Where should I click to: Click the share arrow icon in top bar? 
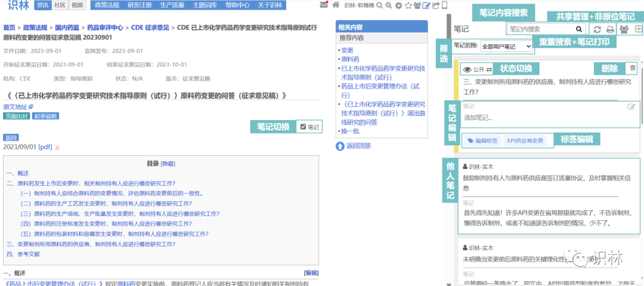coord(436,5)
